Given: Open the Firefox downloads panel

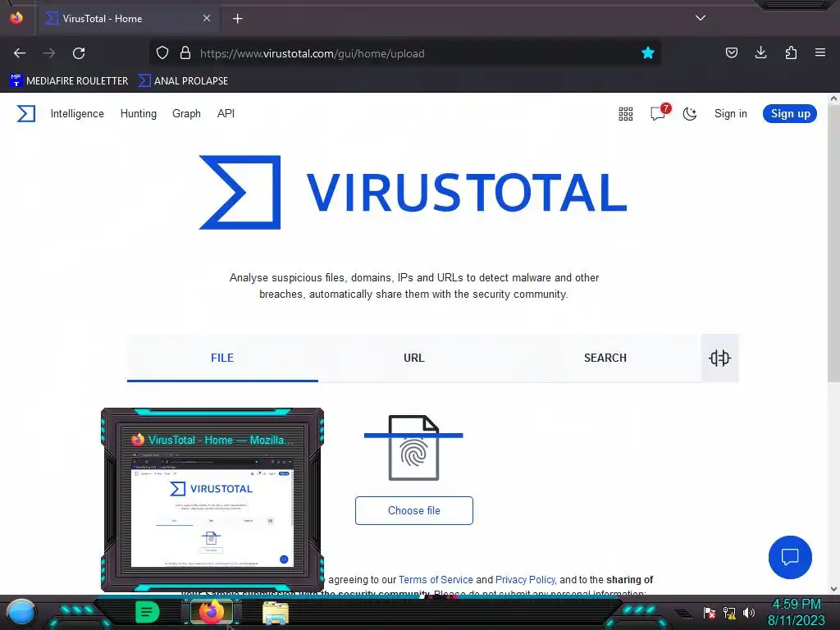Looking at the screenshot, I should pyautogui.click(x=760, y=52).
